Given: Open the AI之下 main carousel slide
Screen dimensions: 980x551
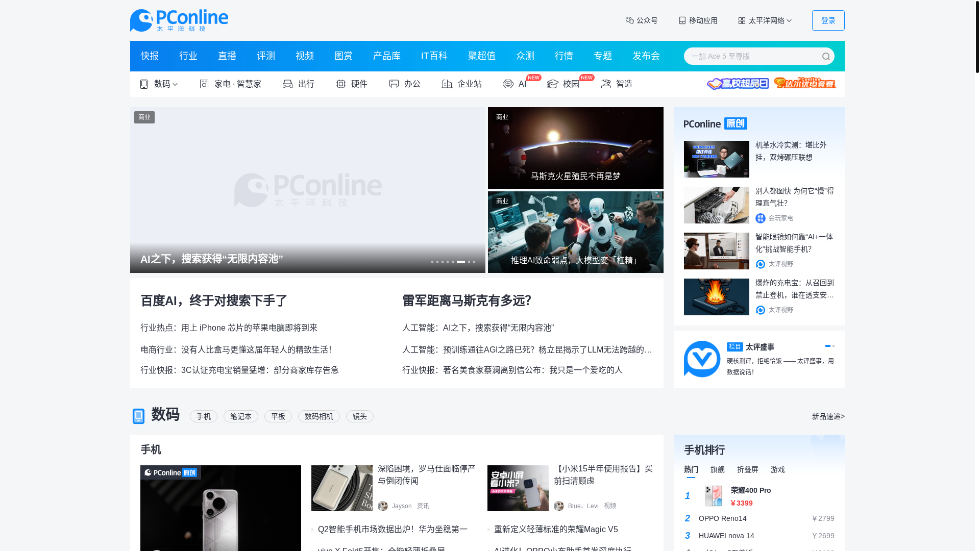Looking at the screenshot, I should [x=307, y=190].
